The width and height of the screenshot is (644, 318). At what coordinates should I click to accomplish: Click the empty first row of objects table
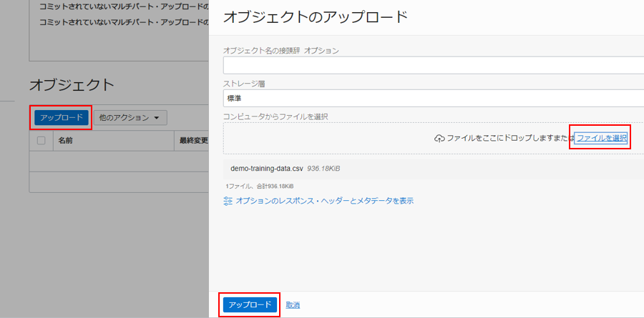(x=118, y=161)
